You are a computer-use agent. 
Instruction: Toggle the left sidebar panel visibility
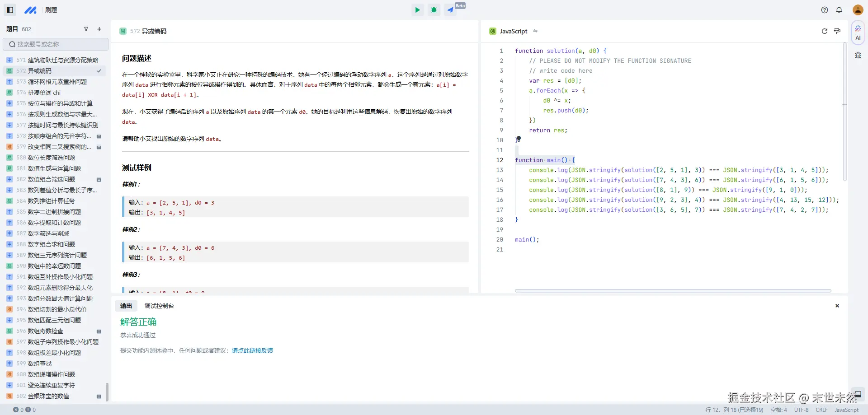click(x=10, y=10)
